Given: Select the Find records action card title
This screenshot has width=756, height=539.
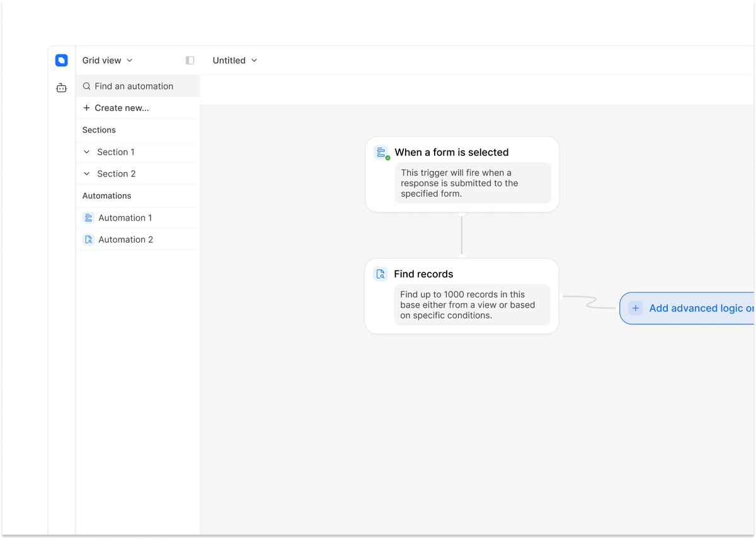Looking at the screenshot, I should click(x=423, y=274).
